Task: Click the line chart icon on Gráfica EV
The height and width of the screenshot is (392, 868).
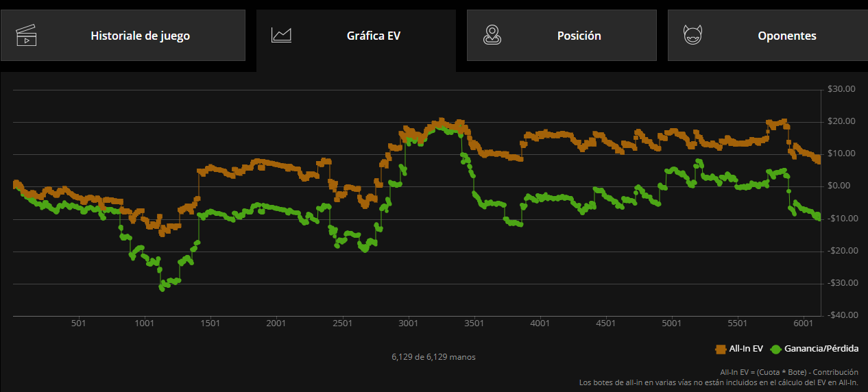Action: pos(282,36)
